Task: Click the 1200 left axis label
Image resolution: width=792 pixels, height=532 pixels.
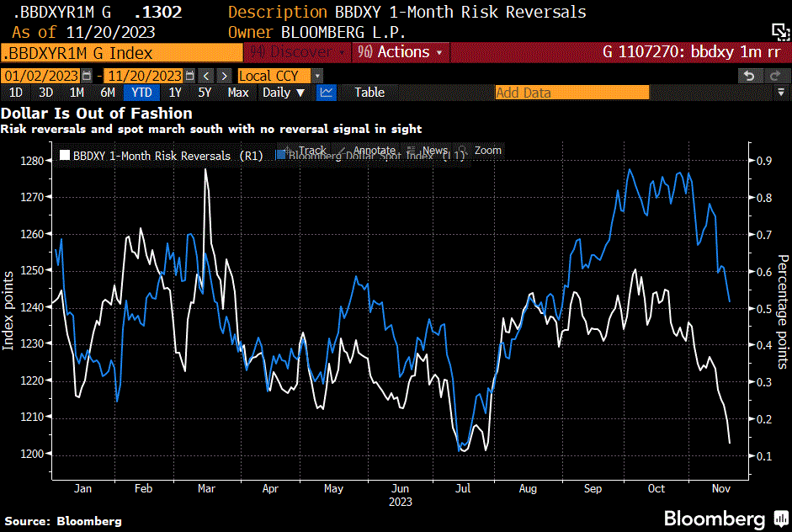Action: (x=32, y=454)
